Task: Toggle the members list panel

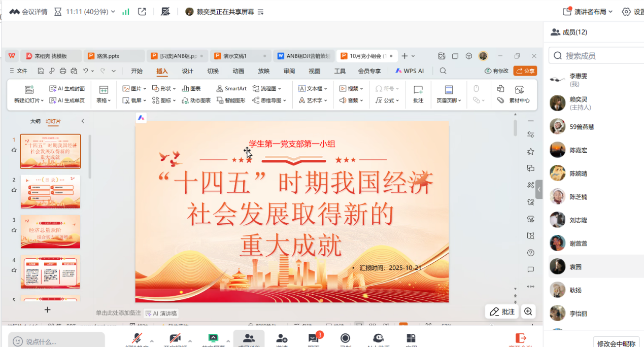Action: coord(248,339)
